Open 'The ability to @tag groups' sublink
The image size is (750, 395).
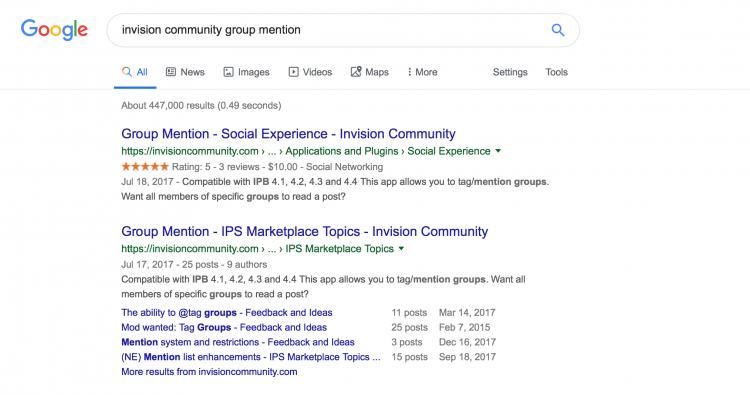coord(227,313)
